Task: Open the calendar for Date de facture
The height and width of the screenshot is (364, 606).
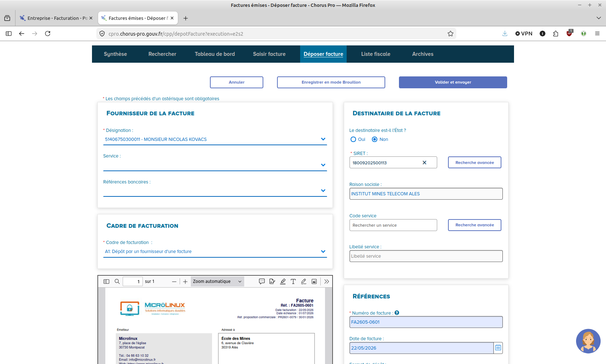Action: point(498,348)
